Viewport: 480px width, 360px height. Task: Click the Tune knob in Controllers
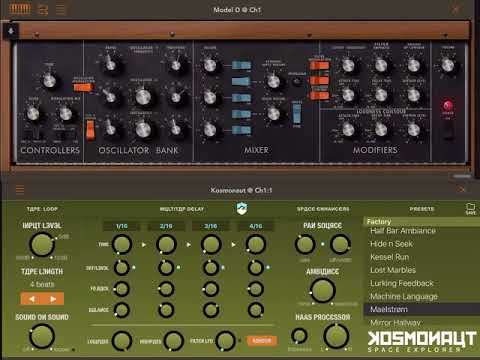(49, 81)
